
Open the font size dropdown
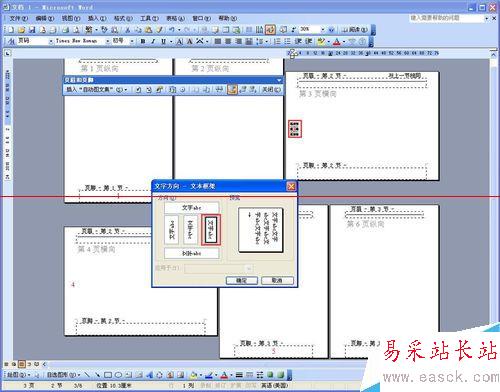pyautogui.click(x=132, y=41)
